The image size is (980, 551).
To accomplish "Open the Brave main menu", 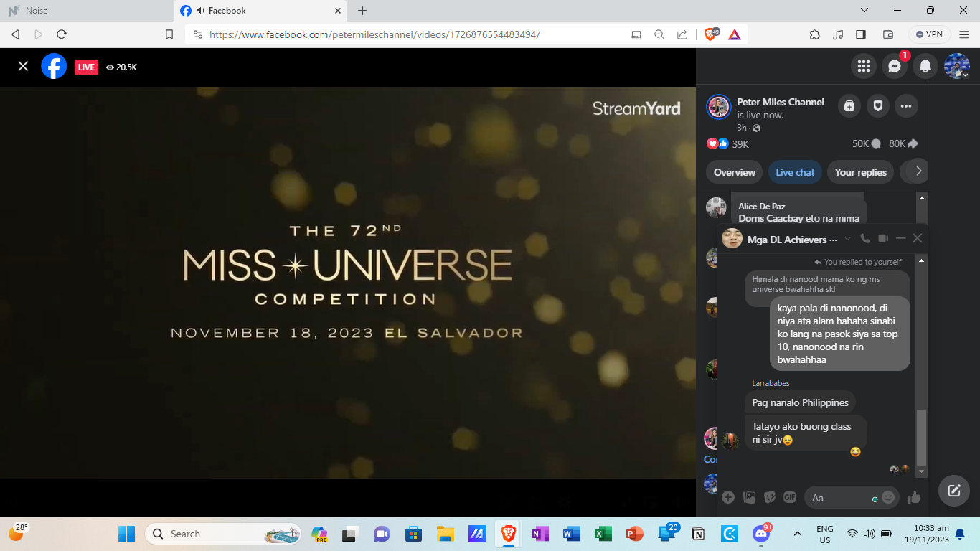I will pos(965,34).
